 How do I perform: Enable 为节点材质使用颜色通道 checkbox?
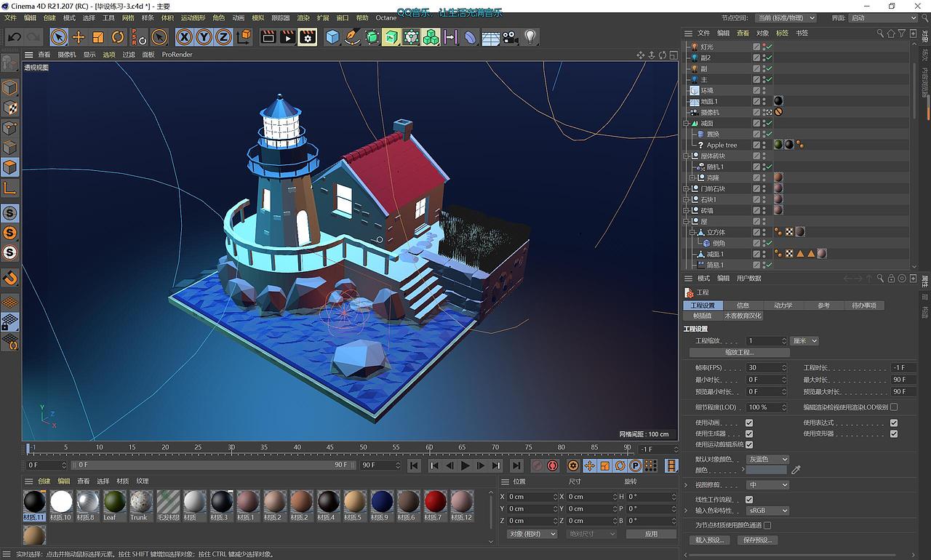(767, 525)
